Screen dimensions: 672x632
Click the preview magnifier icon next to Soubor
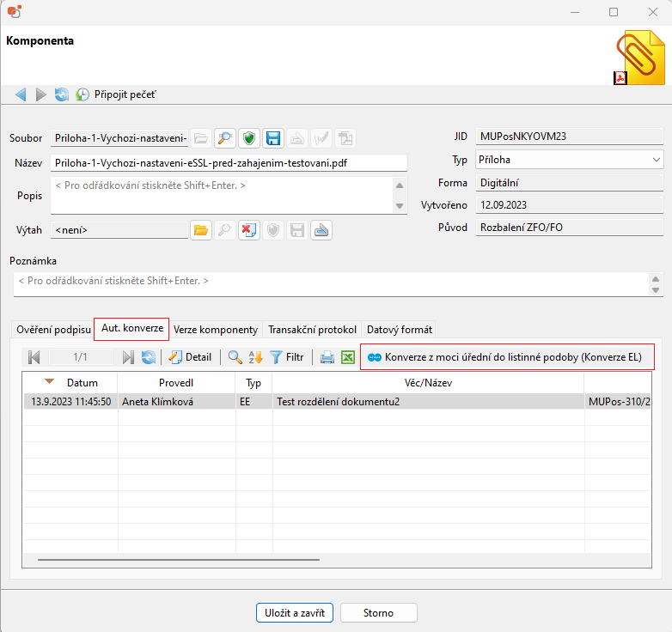[x=225, y=137]
